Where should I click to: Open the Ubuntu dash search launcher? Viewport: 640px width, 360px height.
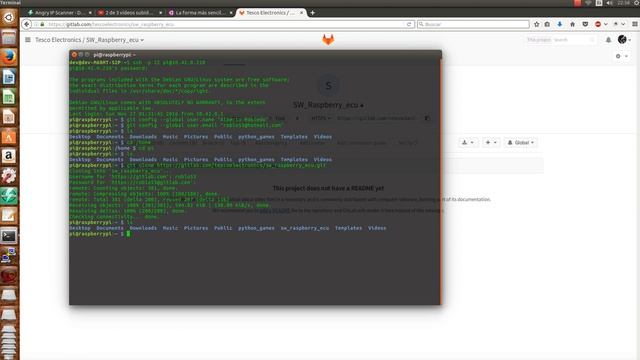pyautogui.click(x=9, y=18)
